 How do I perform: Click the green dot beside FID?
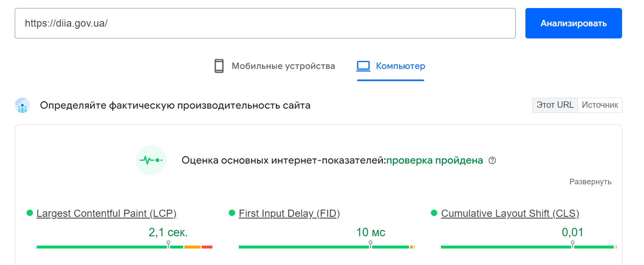pyautogui.click(x=233, y=213)
